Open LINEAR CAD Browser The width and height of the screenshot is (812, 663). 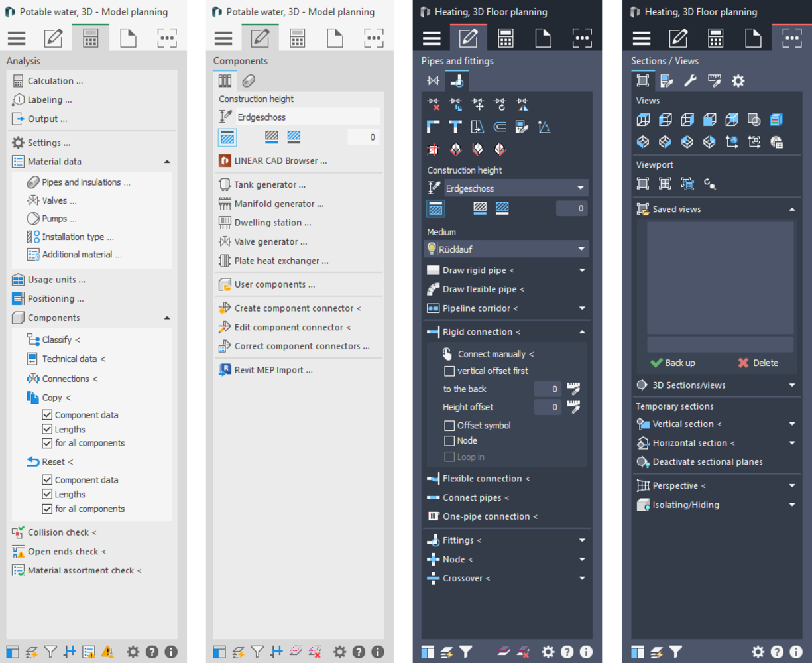click(273, 161)
